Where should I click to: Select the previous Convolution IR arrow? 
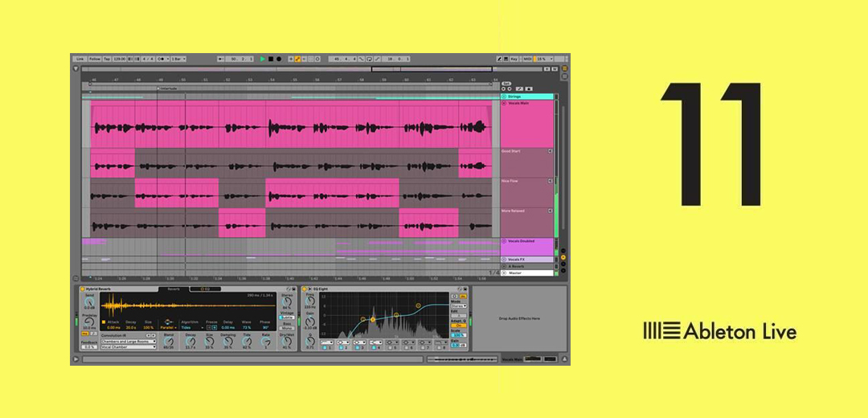pos(149,335)
